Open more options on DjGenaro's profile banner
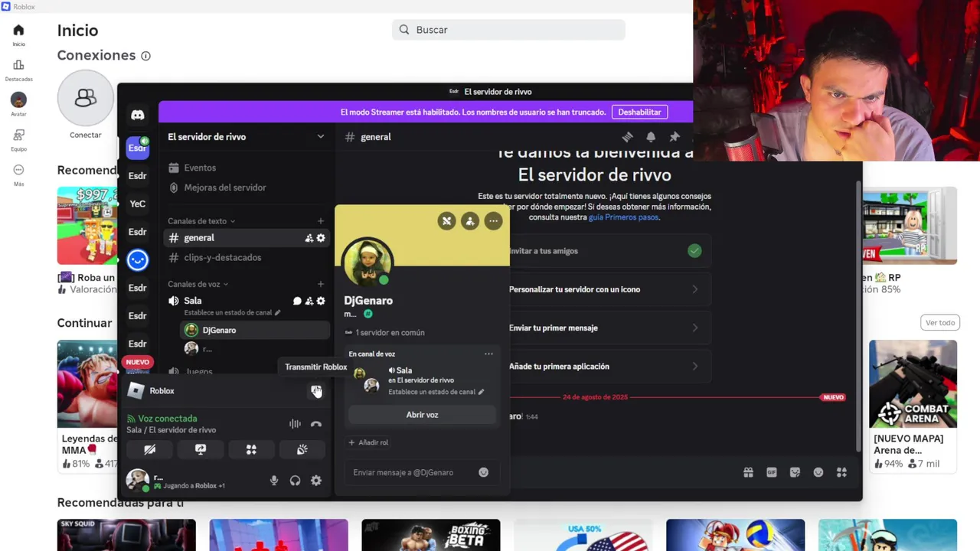This screenshot has width=980, height=551. 494,221
